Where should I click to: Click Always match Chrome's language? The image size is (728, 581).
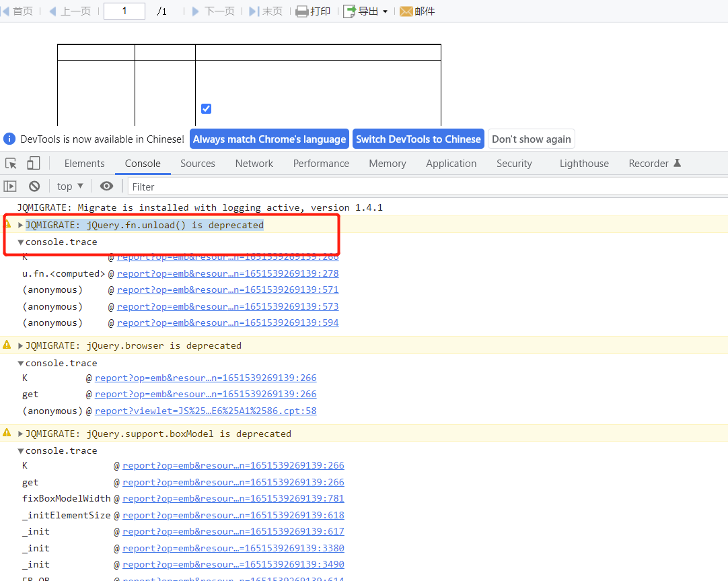pos(269,139)
